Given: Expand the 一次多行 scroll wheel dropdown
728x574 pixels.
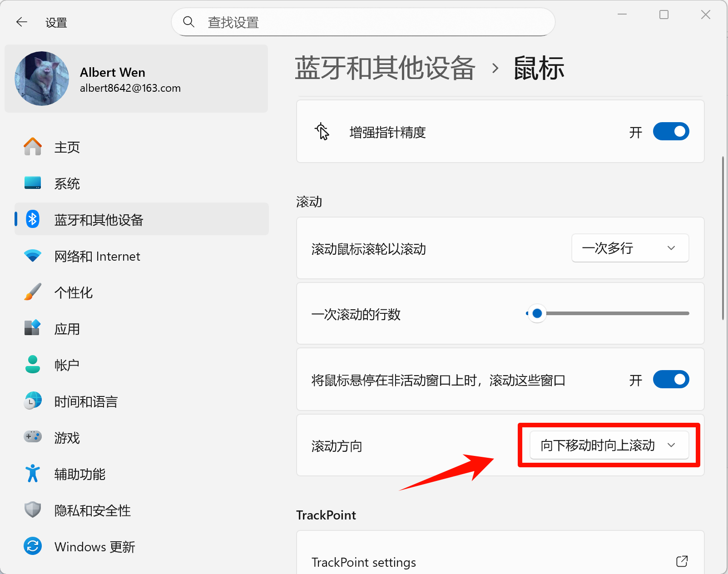Looking at the screenshot, I should [630, 248].
